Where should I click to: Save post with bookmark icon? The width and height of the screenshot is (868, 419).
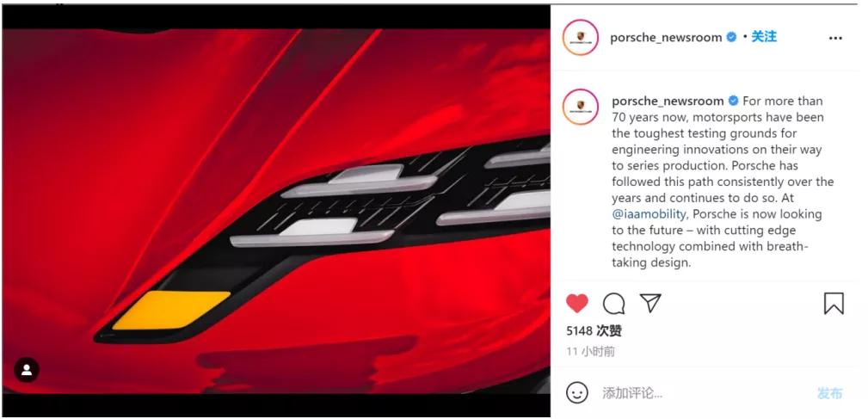(x=834, y=304)
